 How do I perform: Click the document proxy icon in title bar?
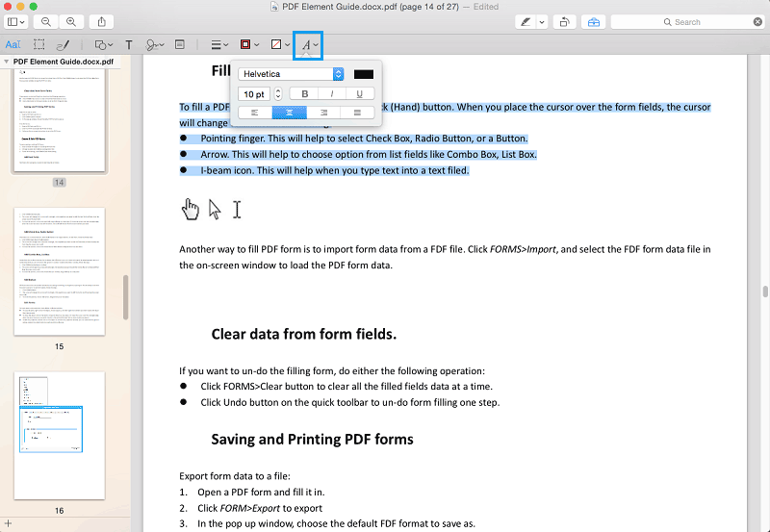click(275, 7)
